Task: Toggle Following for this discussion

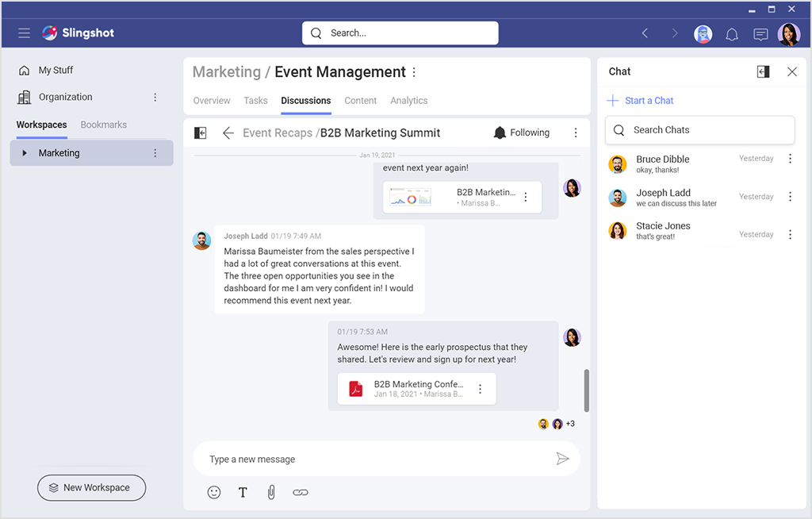Action: point(521,133)
